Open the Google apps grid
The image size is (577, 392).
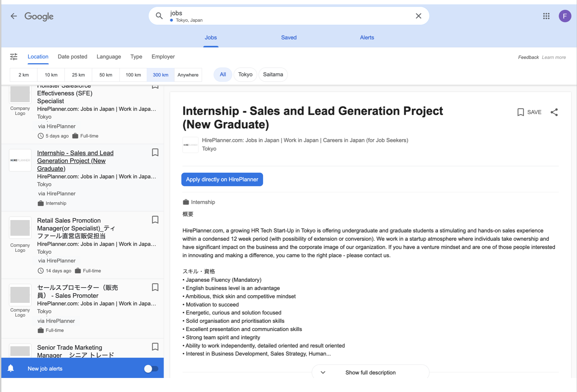pos(546,16)
